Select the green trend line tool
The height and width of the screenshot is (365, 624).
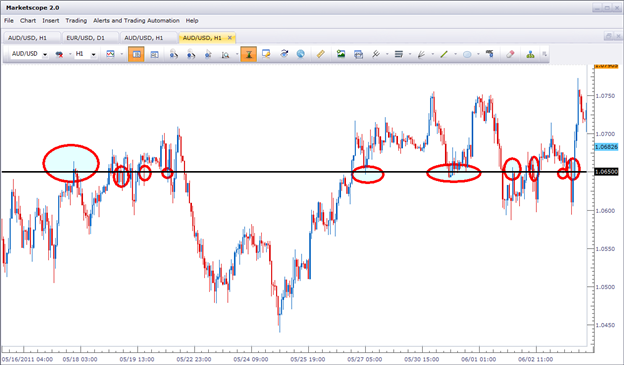coord(444,54)
